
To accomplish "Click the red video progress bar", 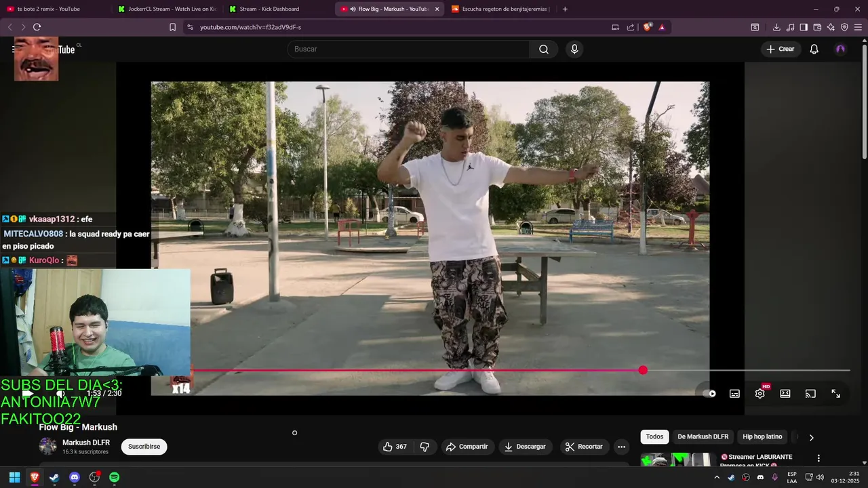I will click(417, 370).
